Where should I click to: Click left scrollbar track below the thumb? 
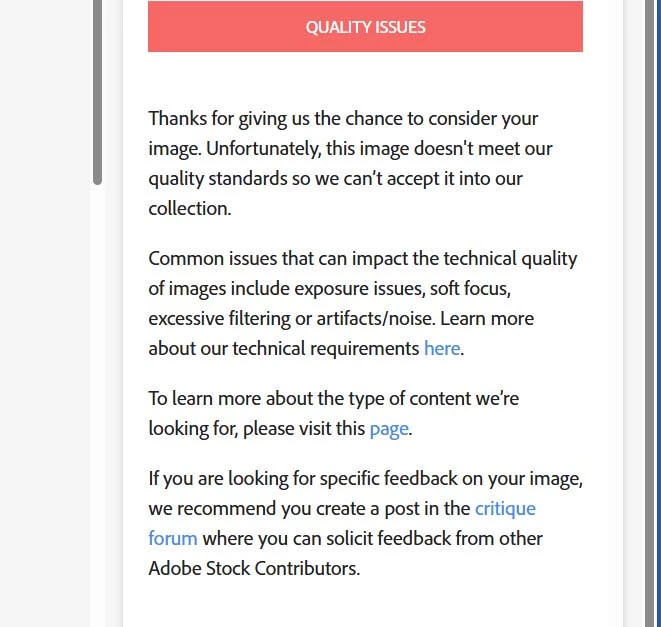pyautogui.click(x=97, y=400)
